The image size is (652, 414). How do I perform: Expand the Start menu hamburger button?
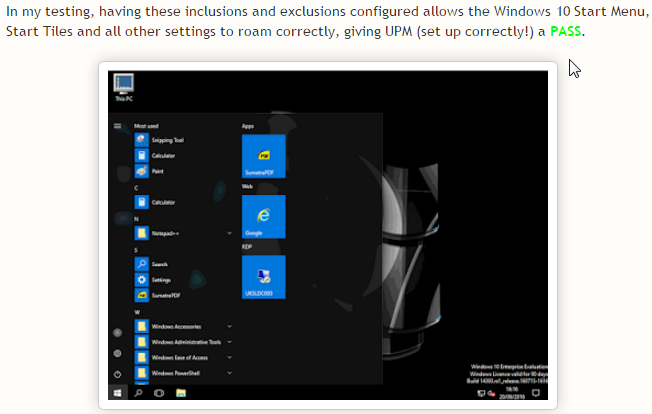click(x=117, y=126)
